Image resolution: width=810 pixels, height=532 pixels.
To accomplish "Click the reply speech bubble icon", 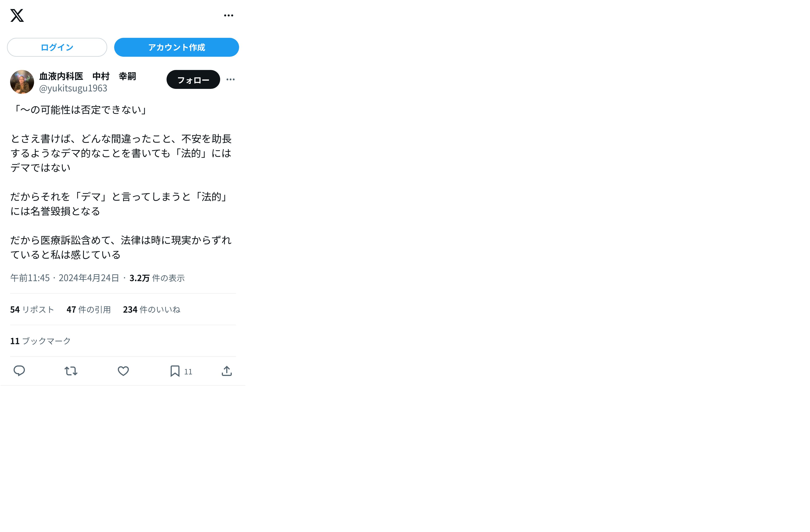I will tap(19, 371).
